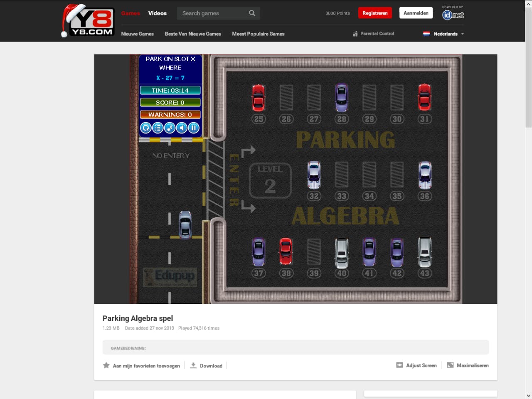Select the Dutch flag language indicator

coord(426,34)
